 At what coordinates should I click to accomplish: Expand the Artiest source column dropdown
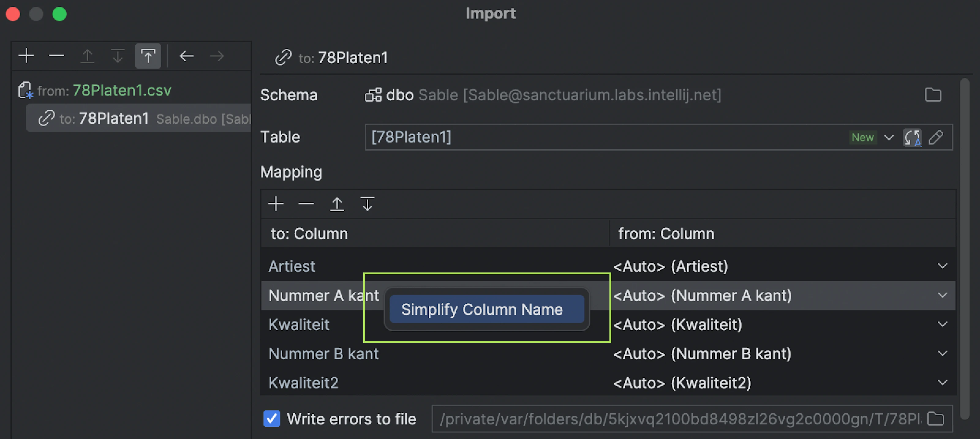(x=942, y=266)
